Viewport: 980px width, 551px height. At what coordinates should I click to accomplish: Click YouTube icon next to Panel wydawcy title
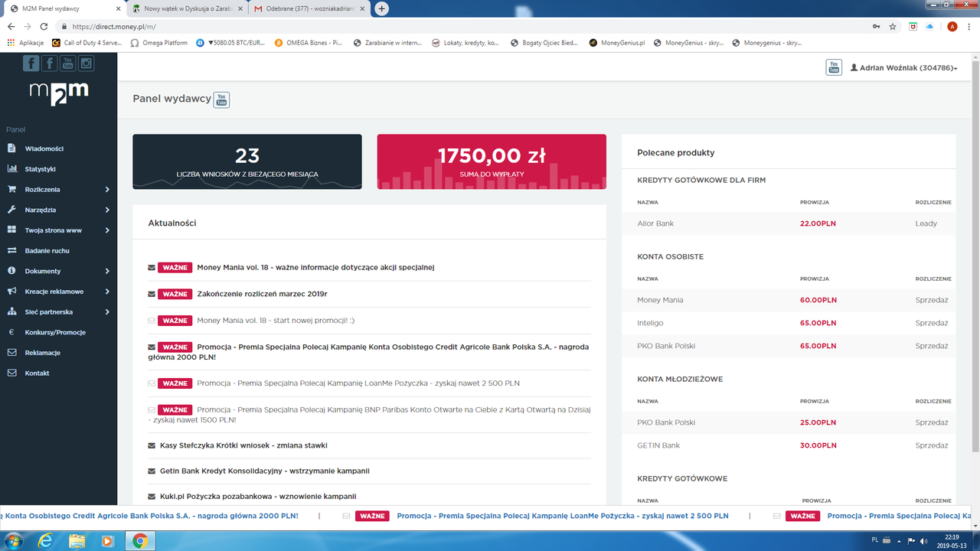coord(221,99)
